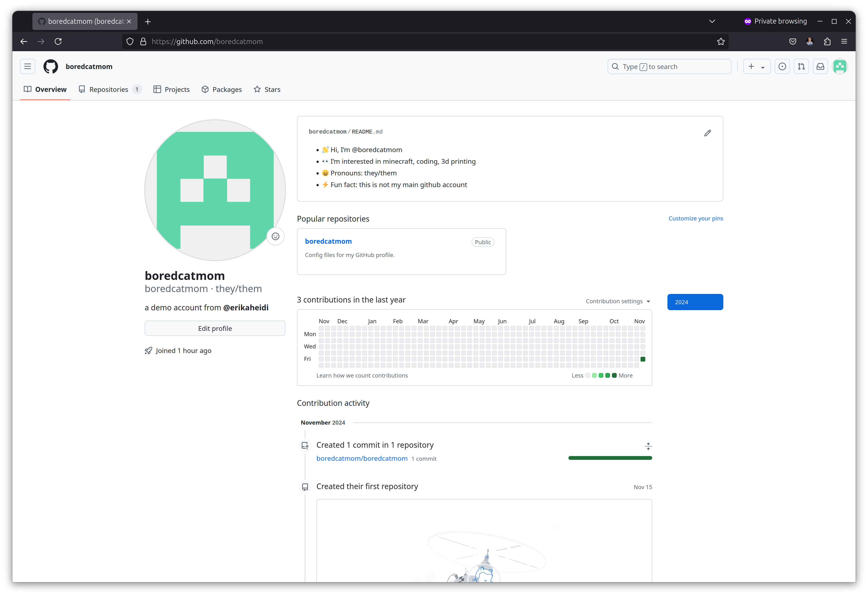Open a new browser tab with plus

pyautogui.click(x=148, y=22)
